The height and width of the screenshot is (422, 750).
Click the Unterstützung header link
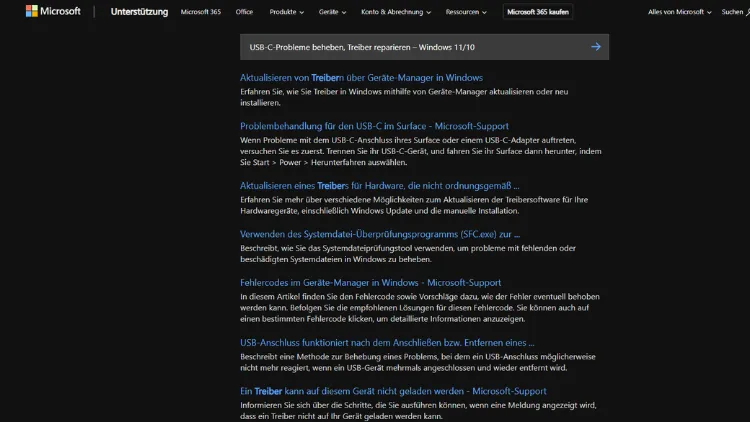tap(137, 12)
